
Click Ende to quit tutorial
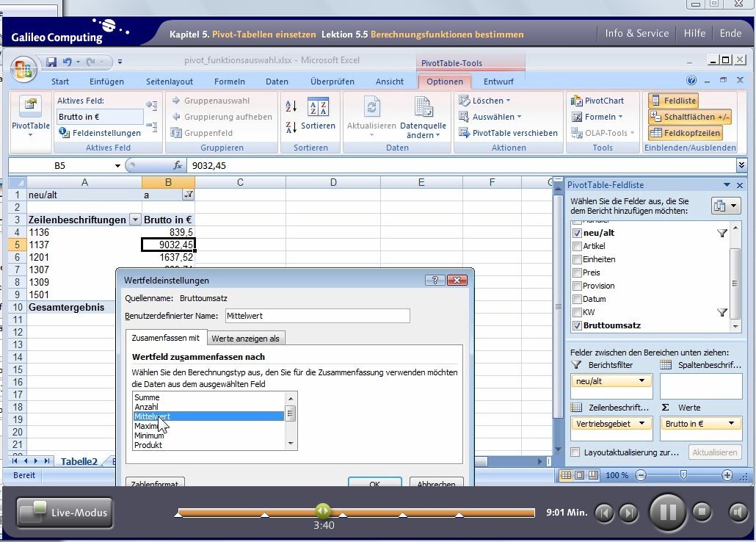(730, 33)
